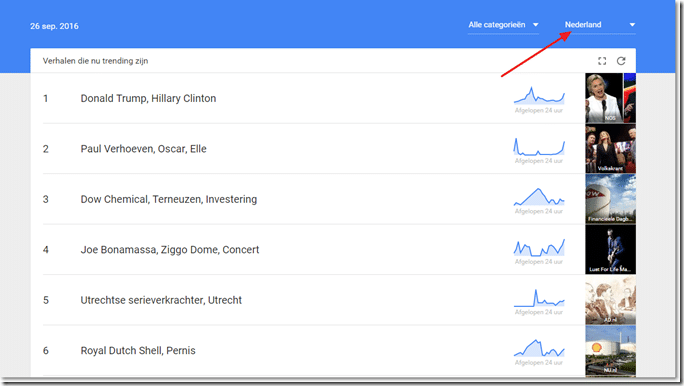Open Paul Verhoeven, Oscar, Elle story
The height and width of the screenshot is (386, 684).
[x=144, y=149]
